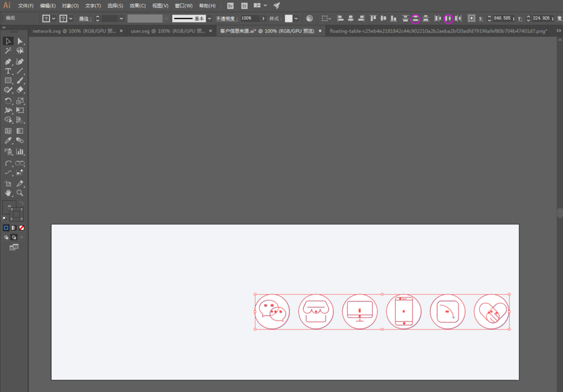This screenshot has width=563, height=392.
Task: Set the transform reference point grid
Action: point(471,19)
